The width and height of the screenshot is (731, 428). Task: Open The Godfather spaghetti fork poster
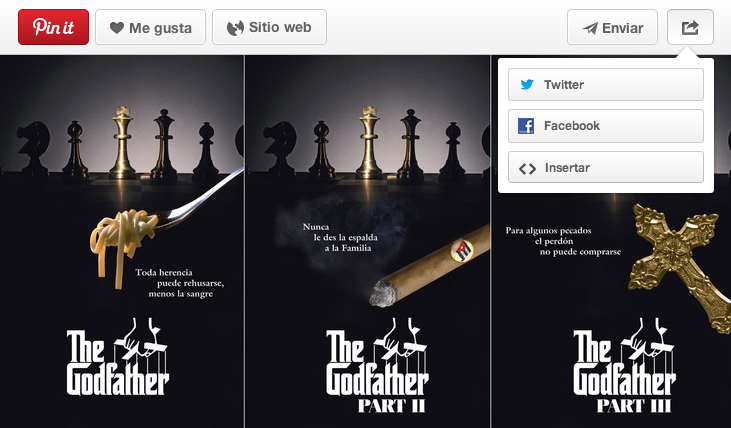coord(122,242)
